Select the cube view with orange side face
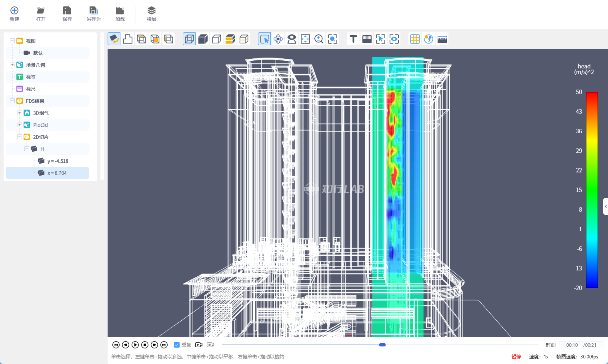This screenshot has height=364, width=608. (169, 39)
